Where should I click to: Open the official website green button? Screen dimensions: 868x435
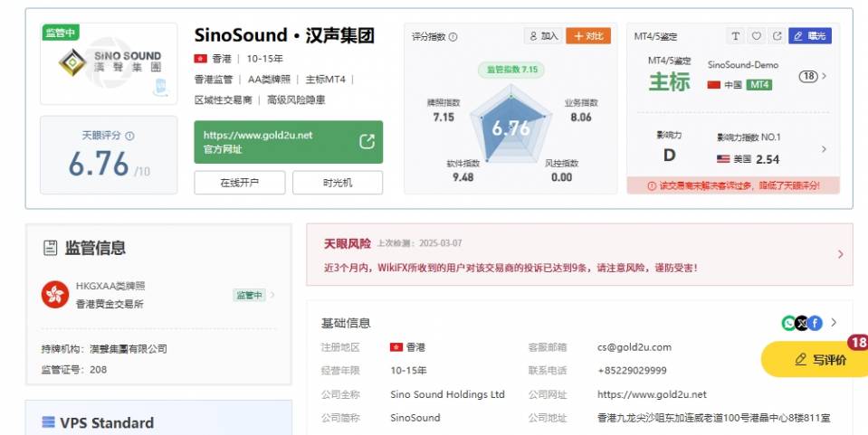point(288,142)
